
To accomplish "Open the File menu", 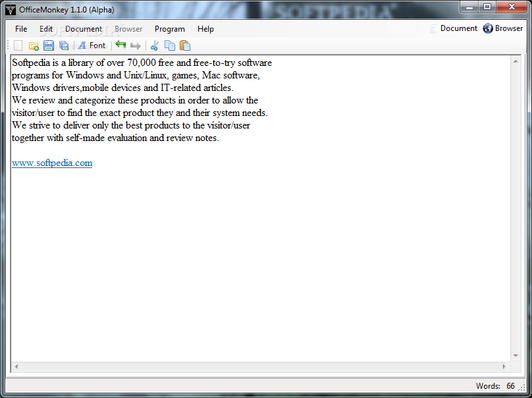I will click(21, 29).
